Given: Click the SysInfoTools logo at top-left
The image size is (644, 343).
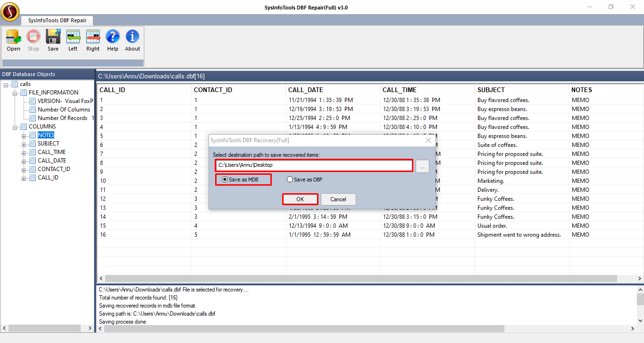Looking at the screenshot, I should click(x=10, y=12).
